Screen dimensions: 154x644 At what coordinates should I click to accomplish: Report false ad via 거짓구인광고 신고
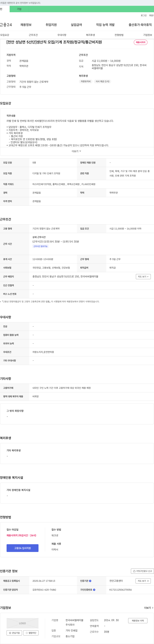142,571
